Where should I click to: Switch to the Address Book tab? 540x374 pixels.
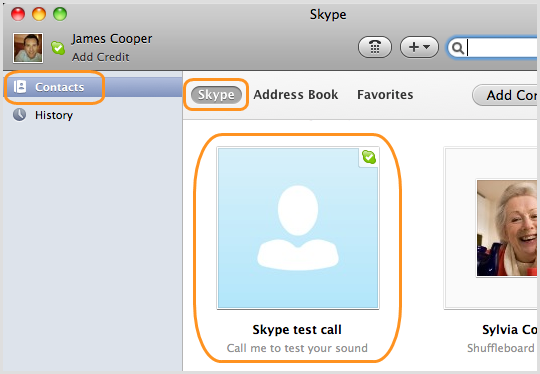[295, 95]
